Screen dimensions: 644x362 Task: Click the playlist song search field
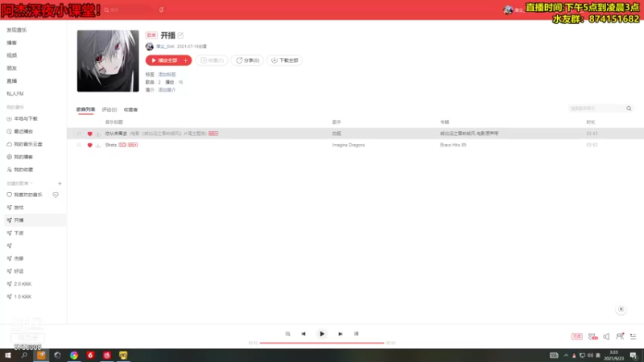click(x=597, y=109)
